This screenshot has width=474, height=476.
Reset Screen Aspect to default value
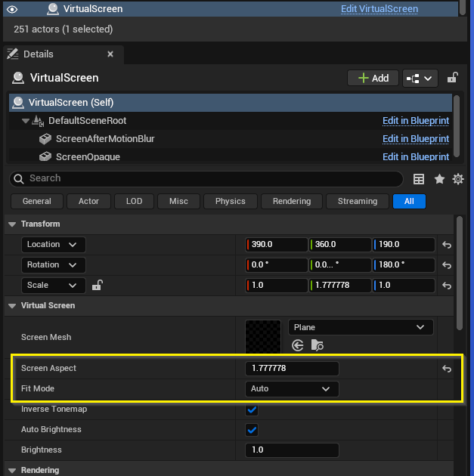pos(447,369)
